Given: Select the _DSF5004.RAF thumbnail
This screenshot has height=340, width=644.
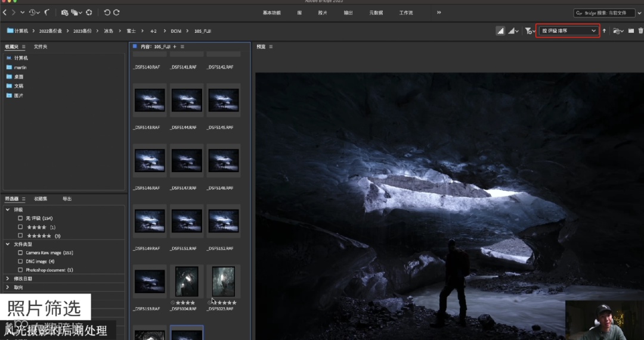Looking at the screenshot, I should click(187, 281).
